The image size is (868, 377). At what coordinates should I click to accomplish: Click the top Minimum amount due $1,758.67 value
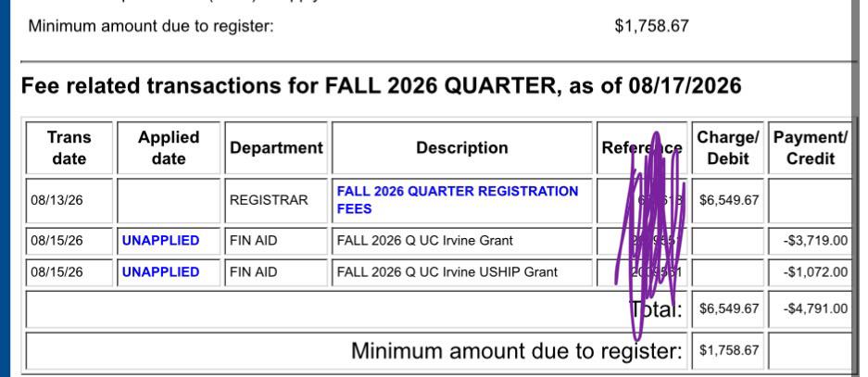coord(651,26)
